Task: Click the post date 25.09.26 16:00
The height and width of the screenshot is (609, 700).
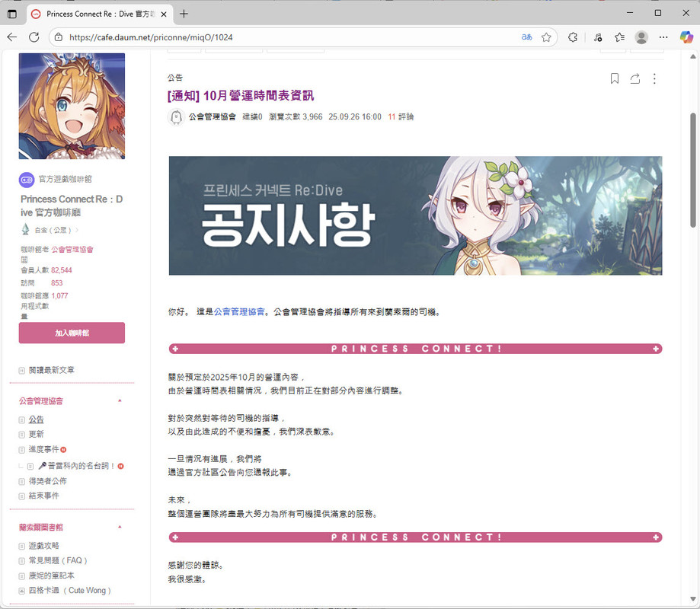Action: 355,117
